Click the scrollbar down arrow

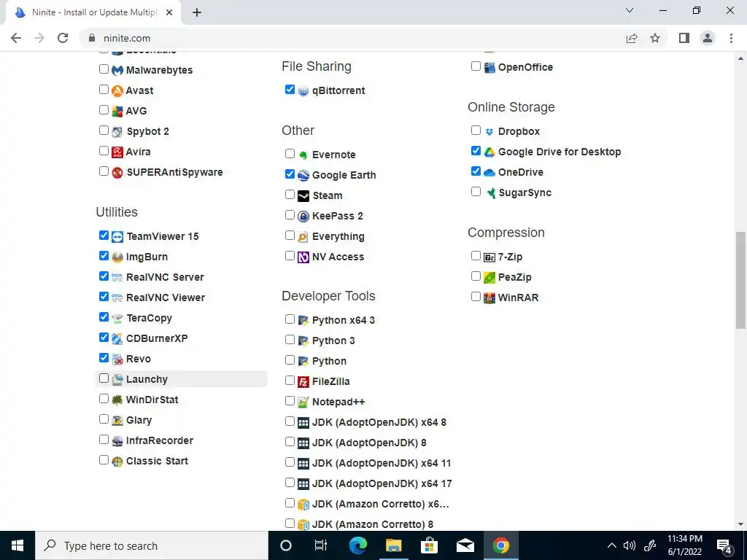[x=740, y=524]
